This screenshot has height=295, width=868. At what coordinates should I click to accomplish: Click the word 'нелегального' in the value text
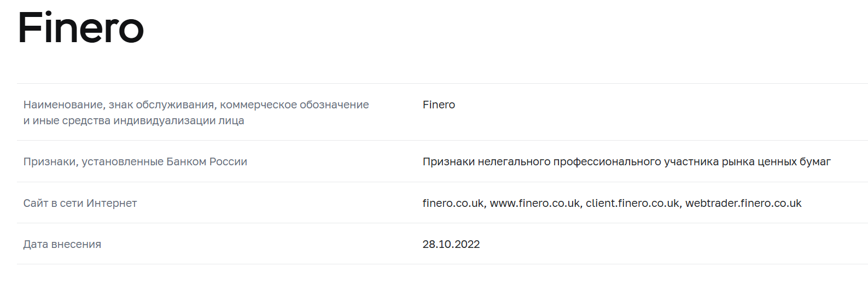(x=514, y=161)
